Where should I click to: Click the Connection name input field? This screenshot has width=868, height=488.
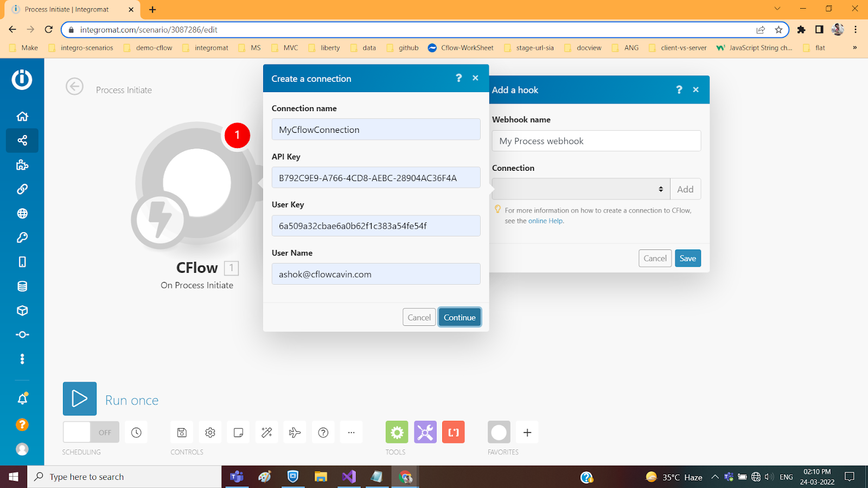(x=376, y=130)
